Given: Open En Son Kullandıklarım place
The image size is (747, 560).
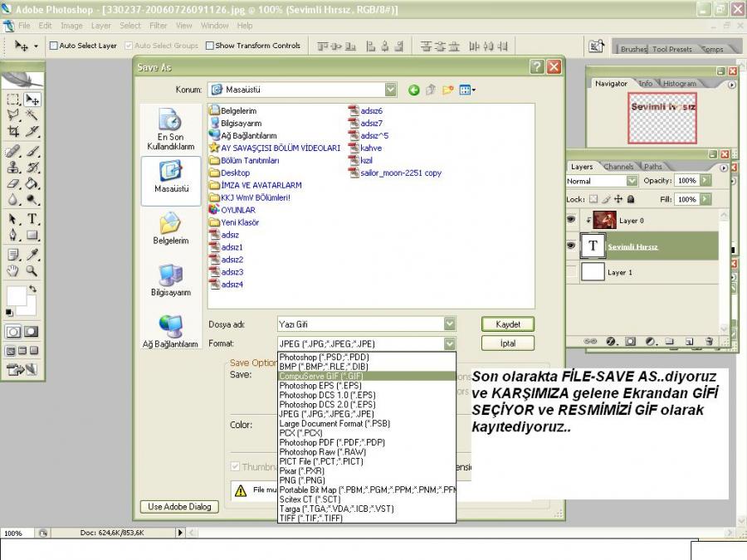Looking at the screenshot, I should (171, 129).
